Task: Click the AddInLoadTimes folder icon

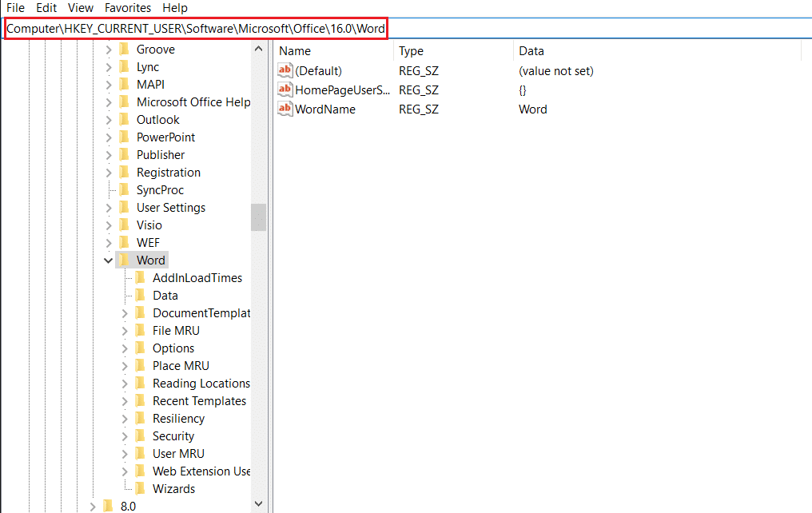Action: (141, 277)
